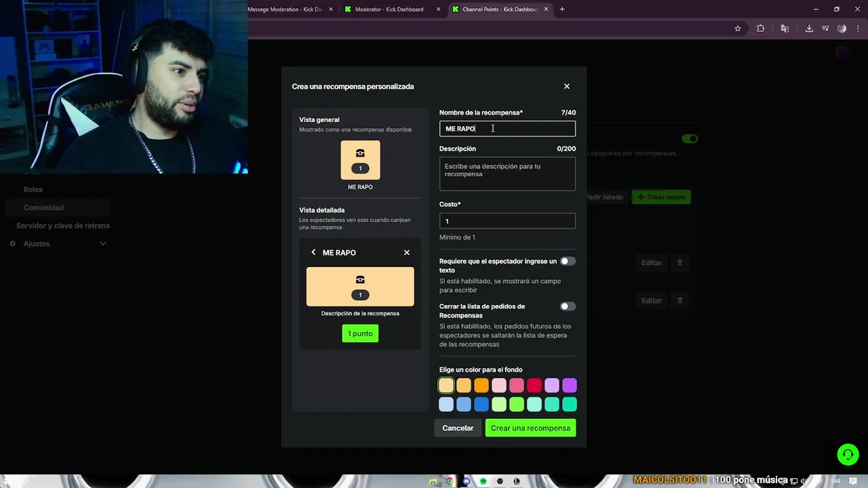Close the Channel Points tab
868x488 pixels.
546,9
